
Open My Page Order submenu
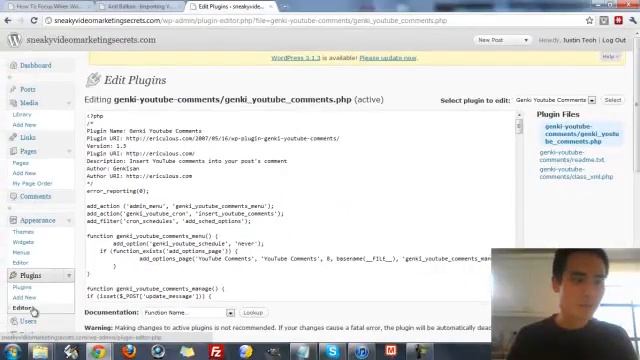[x=32, y=184]
